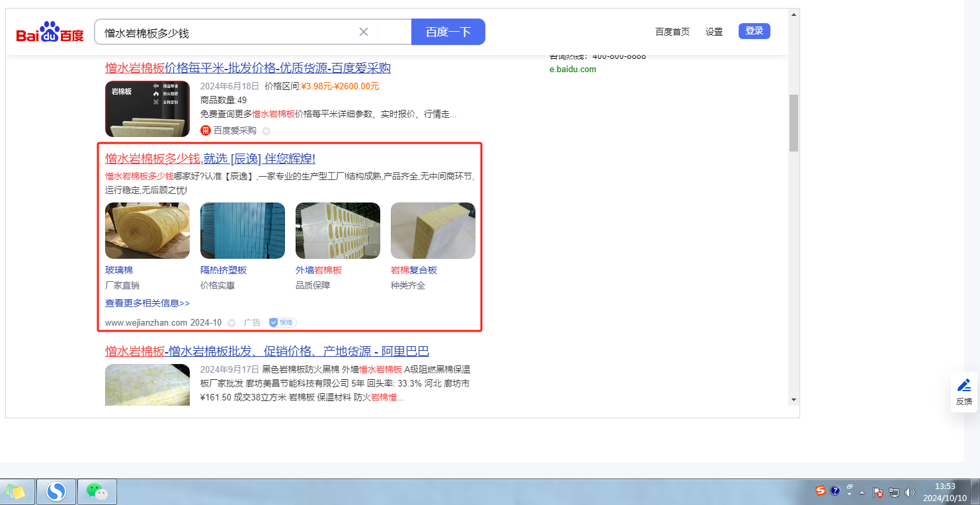Open Sogou browser from the taskbar
The height and width of the screenshot is (505, 980).
(56, 492)
